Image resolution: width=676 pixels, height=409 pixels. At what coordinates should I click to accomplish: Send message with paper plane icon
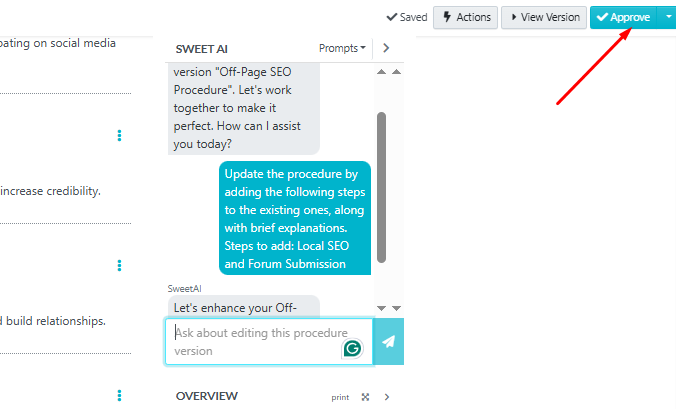388,341
